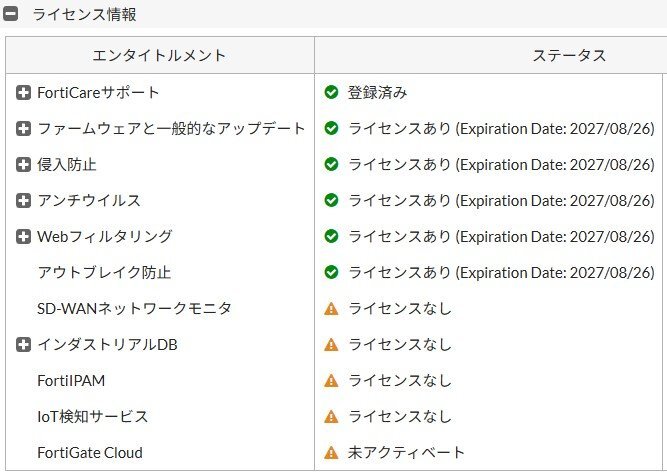The width and height of the screenshot is (667, 473).
Task: Expand the 侵入防止 row
Action: tap(24, 165)
